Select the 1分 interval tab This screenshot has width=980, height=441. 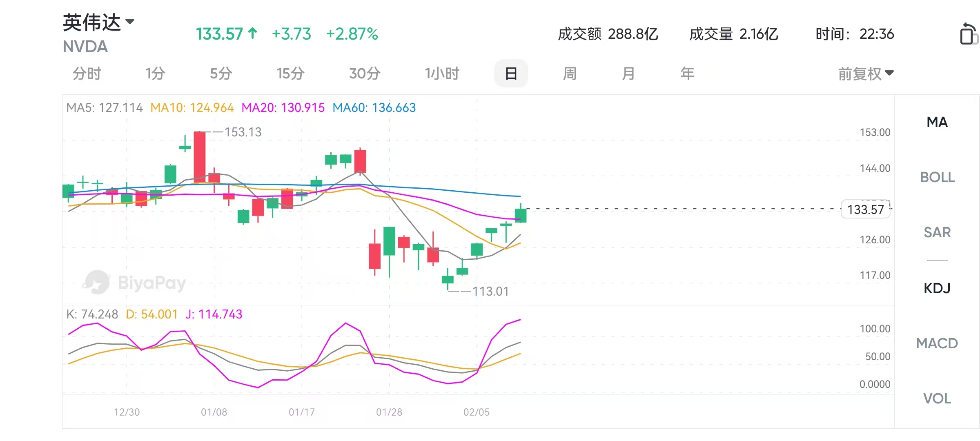tap(155, 74)
